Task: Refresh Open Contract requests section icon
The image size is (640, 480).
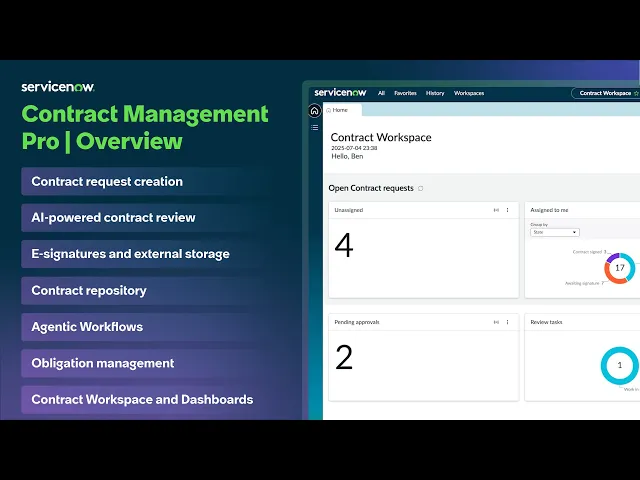Action: [420, 188]
